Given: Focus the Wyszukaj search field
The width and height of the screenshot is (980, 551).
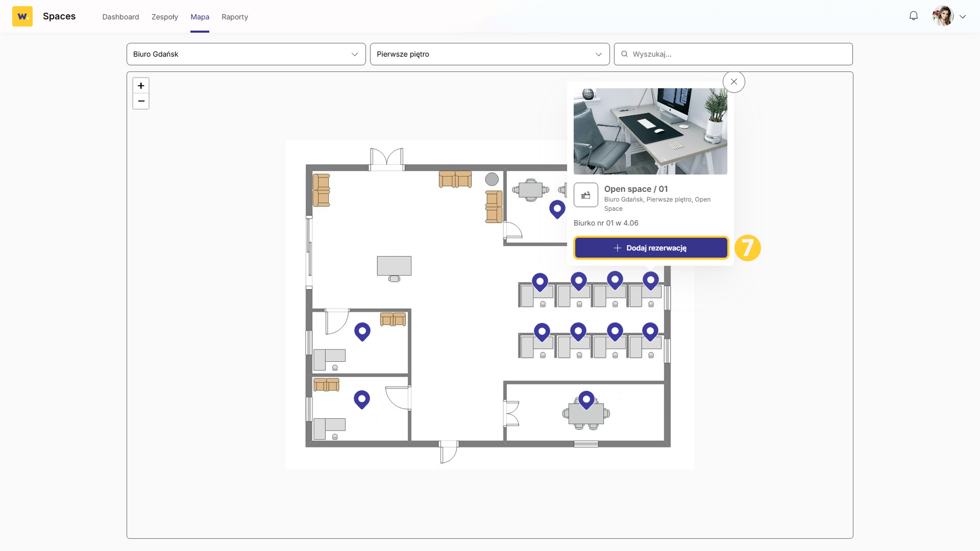Looking at the screenshot, I should (x=733, y=54).
